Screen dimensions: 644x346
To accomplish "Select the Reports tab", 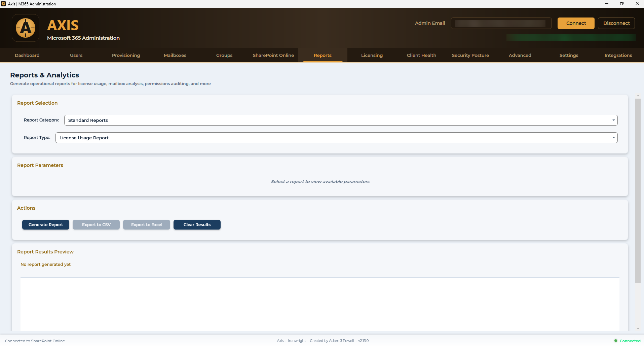I will (x=323, y=55).
